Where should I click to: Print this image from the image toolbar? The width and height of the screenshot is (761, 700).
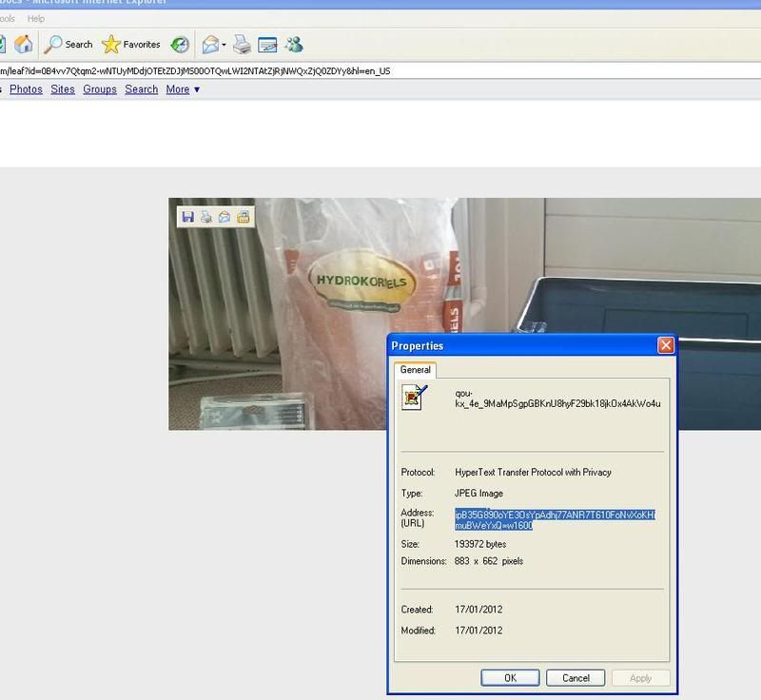(206, 217)
